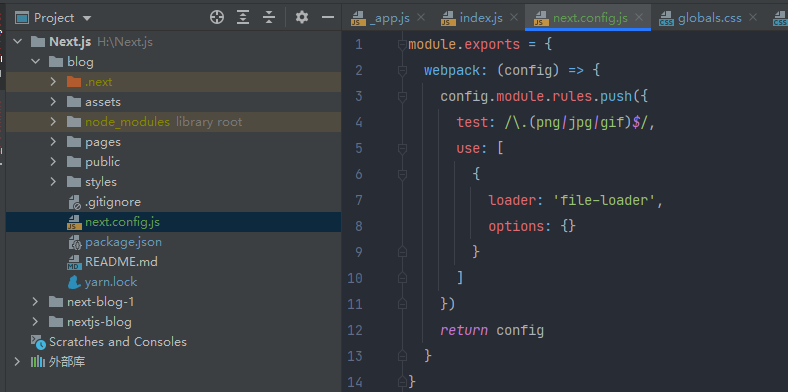Viewport: 788px width, 392px height.
Task: Click module.exports text on line 1
Action: 464,45
